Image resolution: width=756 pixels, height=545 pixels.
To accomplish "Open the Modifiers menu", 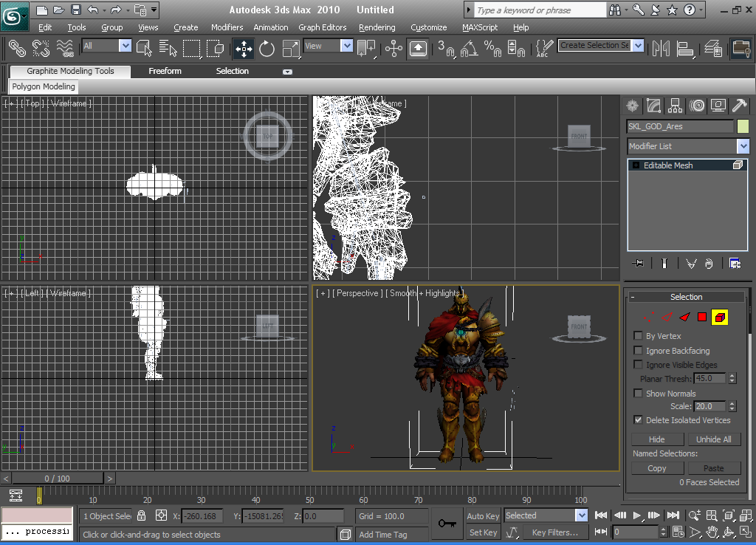I will click(227, 27).
